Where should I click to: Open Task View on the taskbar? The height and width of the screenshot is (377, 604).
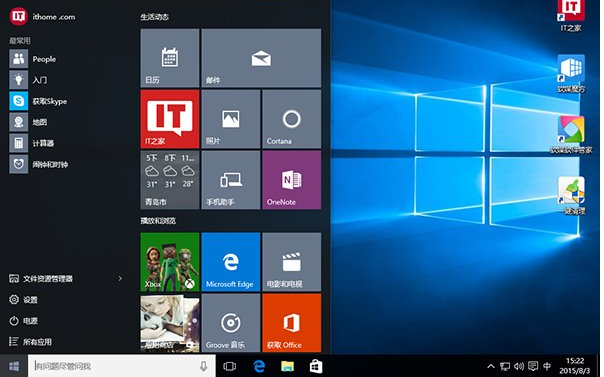click(230, 366)
